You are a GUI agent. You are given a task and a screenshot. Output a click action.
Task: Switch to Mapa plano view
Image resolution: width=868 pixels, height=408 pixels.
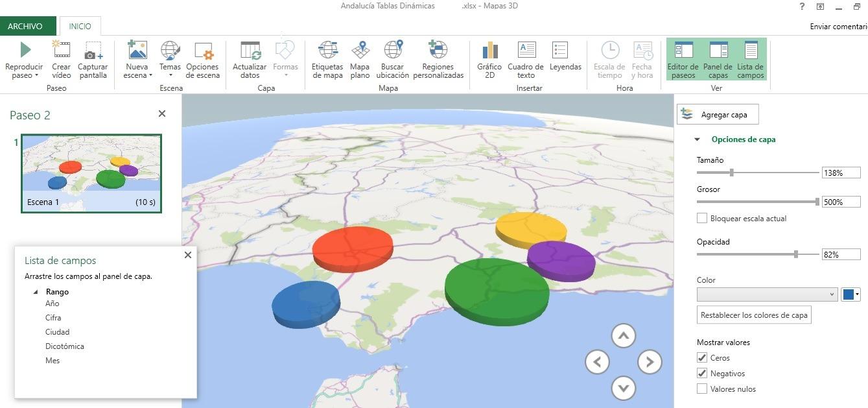pyautogui.click(x=360, y=60)
